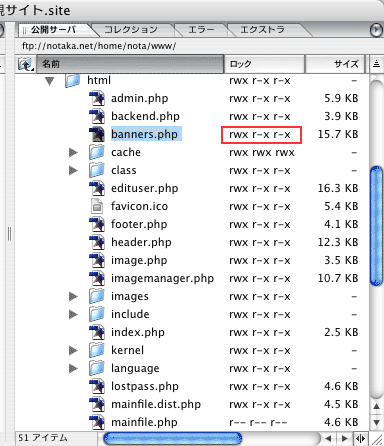Click the class folder icon
Image resolution: width=384 pixels, height=446 pixels.
pos(97,170)
